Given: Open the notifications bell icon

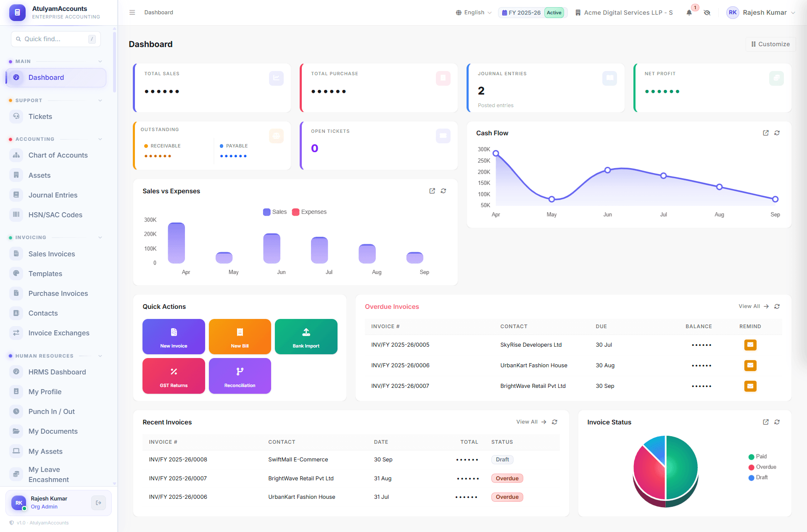Looking at the screenshot, I should click(x=689, y=13).
